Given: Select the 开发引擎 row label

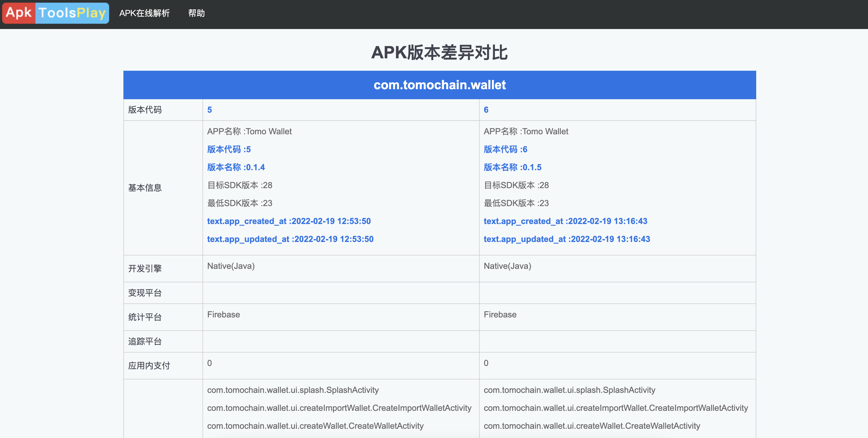Looking at the screenshot, I should [x=145, y=269].
